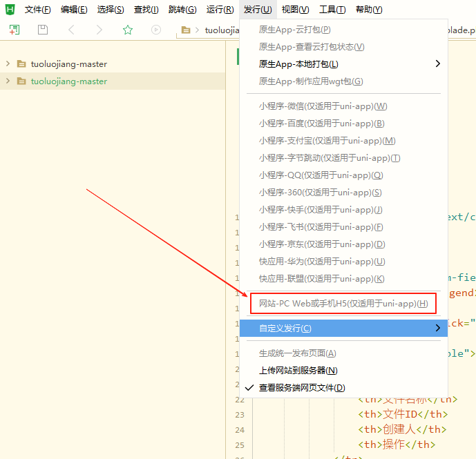476x459 pixels.
Task: Click line number 25 in gutter
Action: 240,445
